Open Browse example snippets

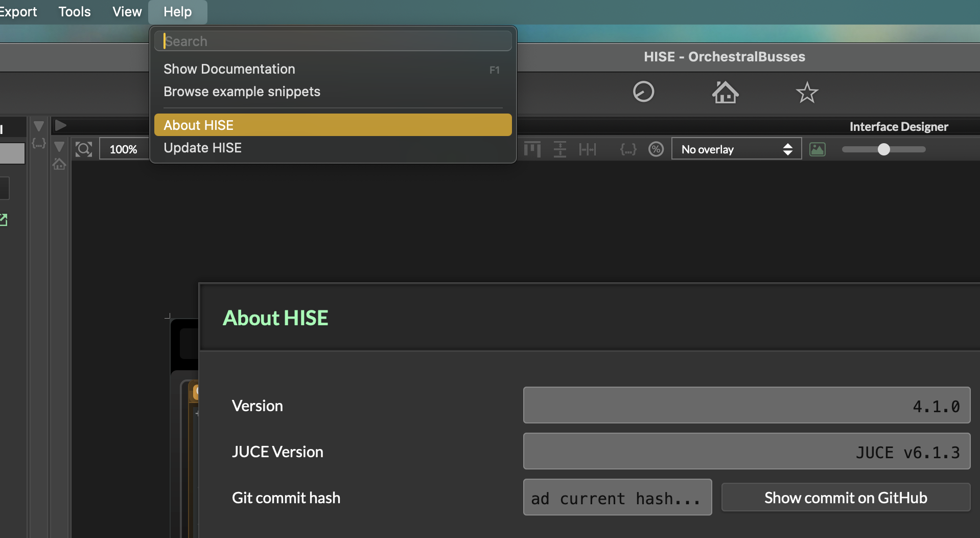333,92
